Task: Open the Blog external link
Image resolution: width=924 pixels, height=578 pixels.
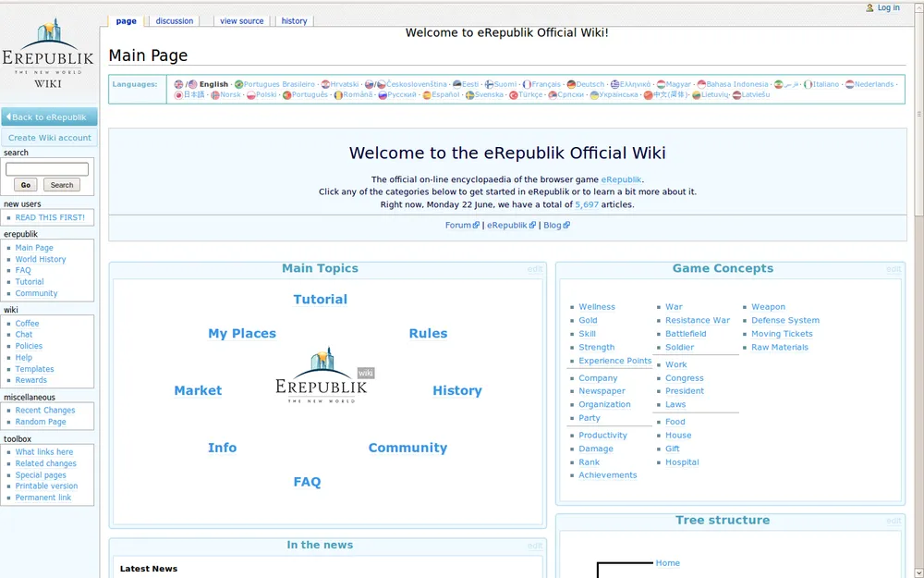Action: (x=557, y=225)
